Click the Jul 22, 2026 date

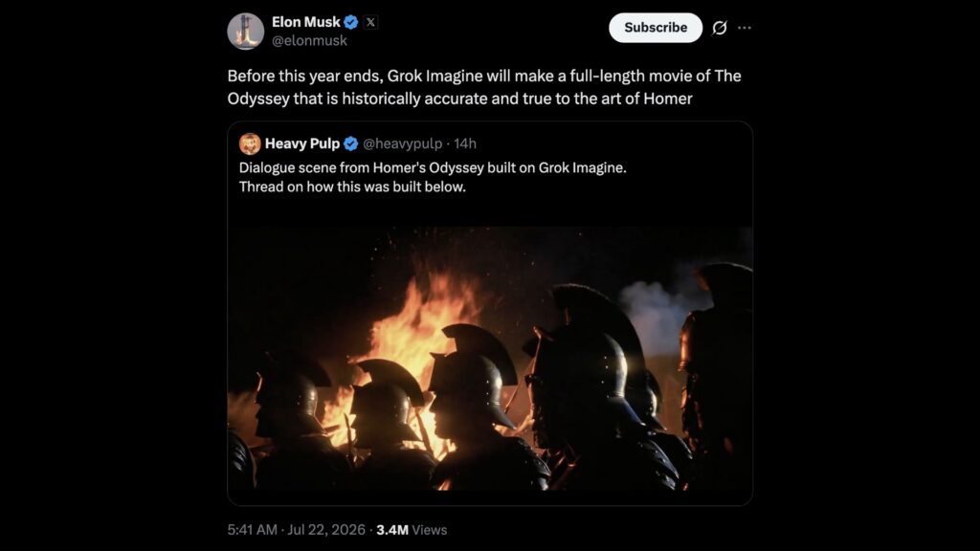tap(326, 530)
